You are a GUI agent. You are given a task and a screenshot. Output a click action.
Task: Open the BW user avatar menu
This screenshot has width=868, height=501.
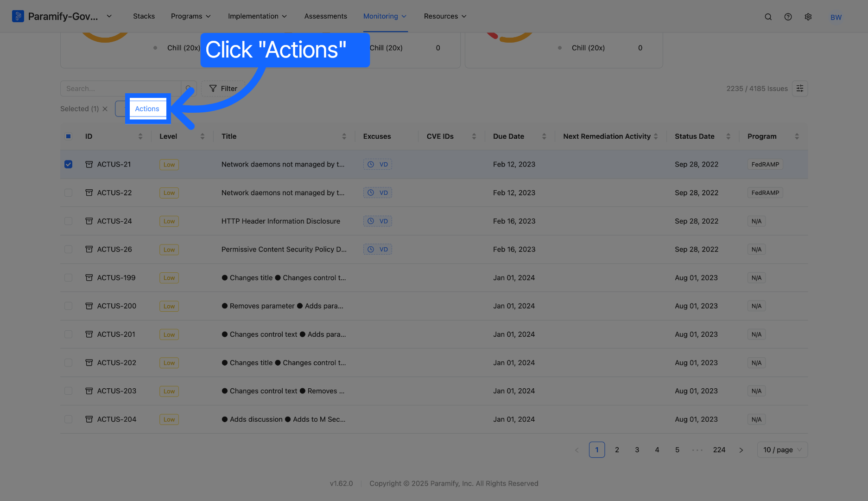click(836, 17)
